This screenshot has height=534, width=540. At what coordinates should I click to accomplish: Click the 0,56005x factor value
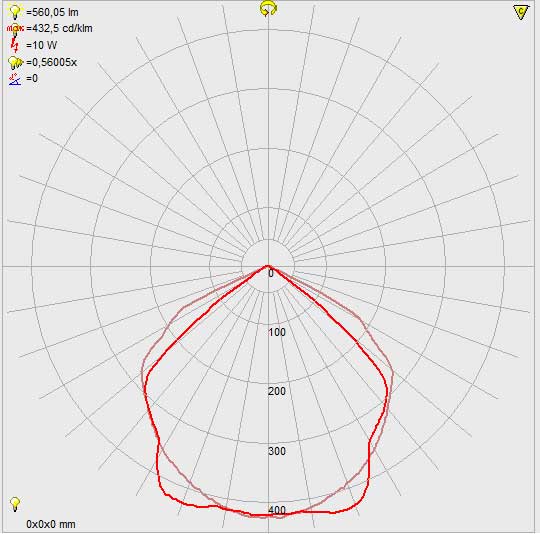pos(51,62)
